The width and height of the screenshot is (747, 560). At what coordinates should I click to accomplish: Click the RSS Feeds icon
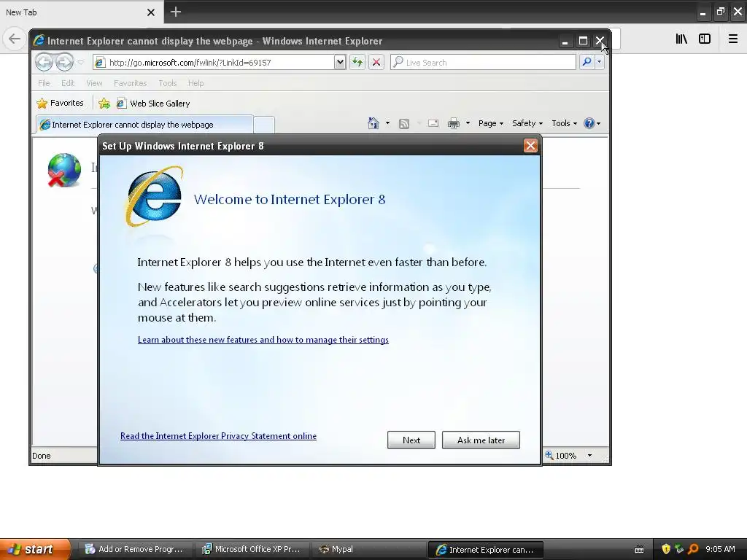point(404,124)
